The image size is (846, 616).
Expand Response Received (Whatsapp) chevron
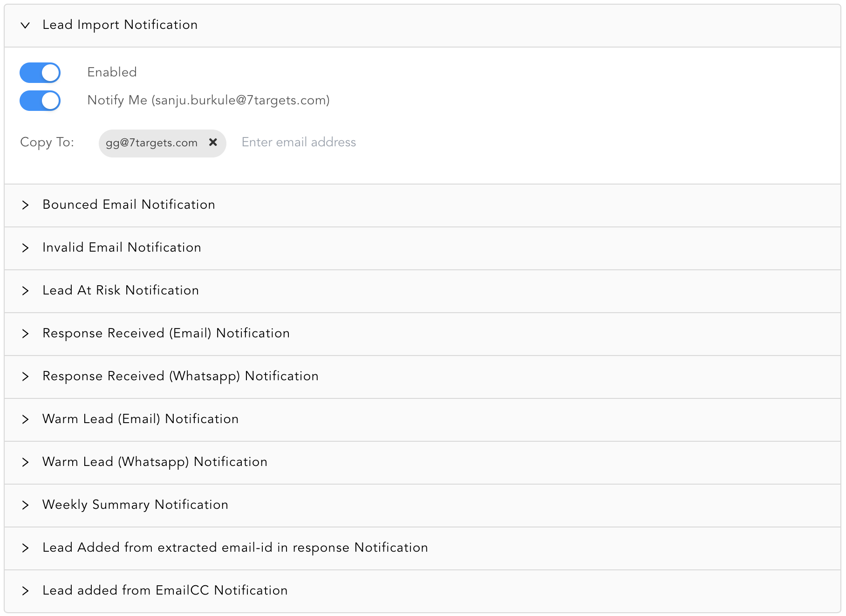point(26,376)
